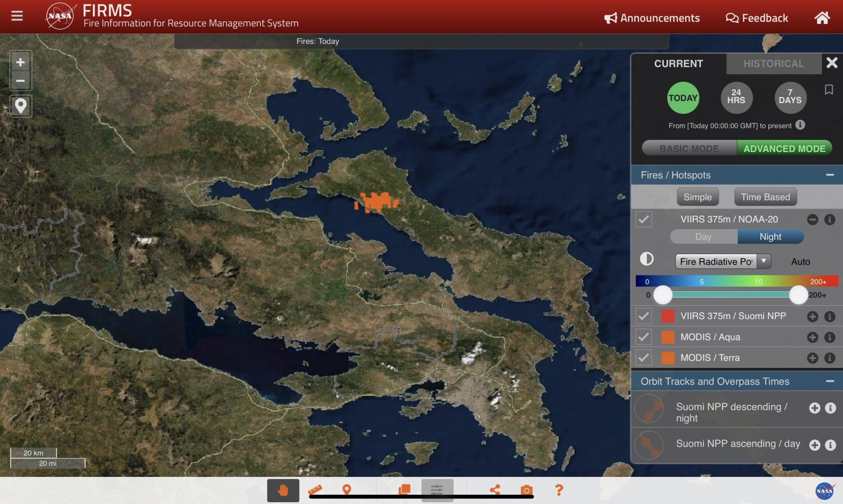
Task: Choose Simple fire display style
Action: click(x=697, y=197)
